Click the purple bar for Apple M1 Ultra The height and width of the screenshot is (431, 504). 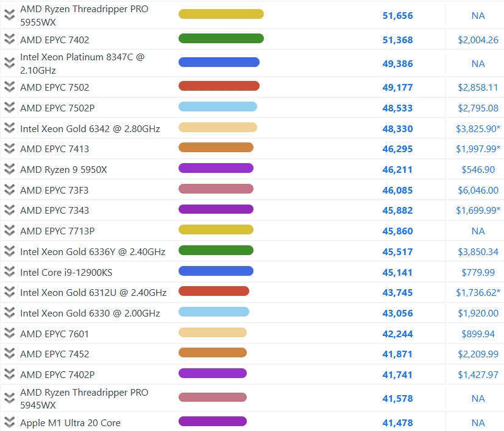212,421
